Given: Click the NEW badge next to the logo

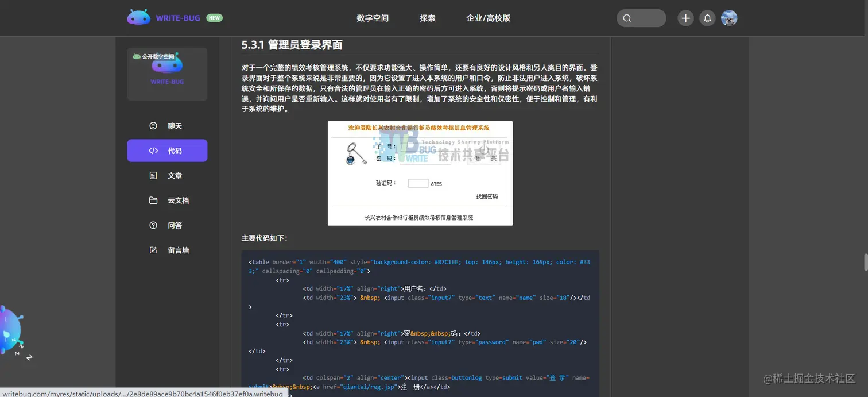Looking at the screenshot, I should pos(214,17).
